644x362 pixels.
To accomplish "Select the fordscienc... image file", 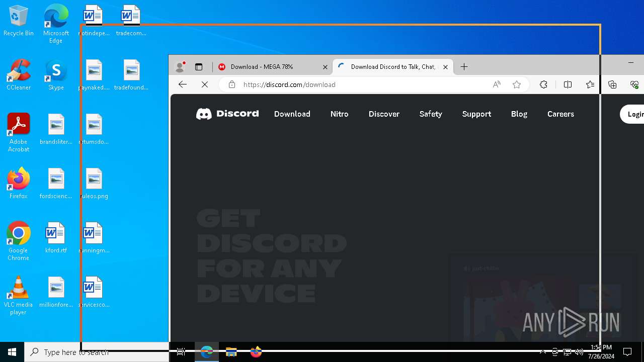I will tap(56, 184).
